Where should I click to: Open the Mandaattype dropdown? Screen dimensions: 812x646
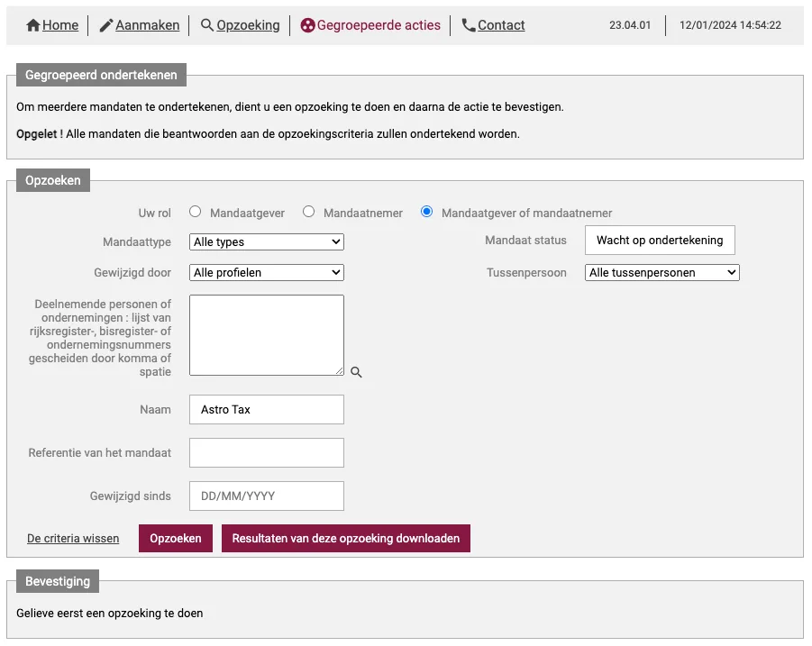(x=267, y=241)
